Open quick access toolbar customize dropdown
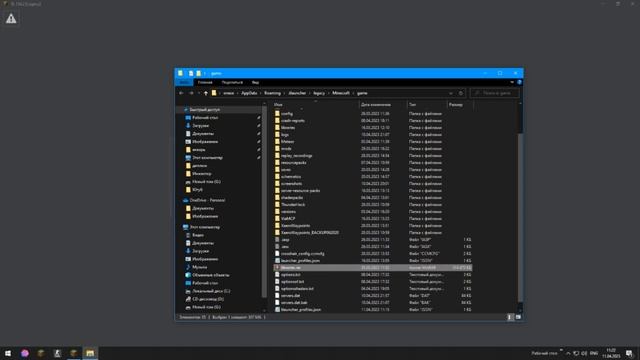Viewport: 640px width, 360px height. [x=205, y=73]
